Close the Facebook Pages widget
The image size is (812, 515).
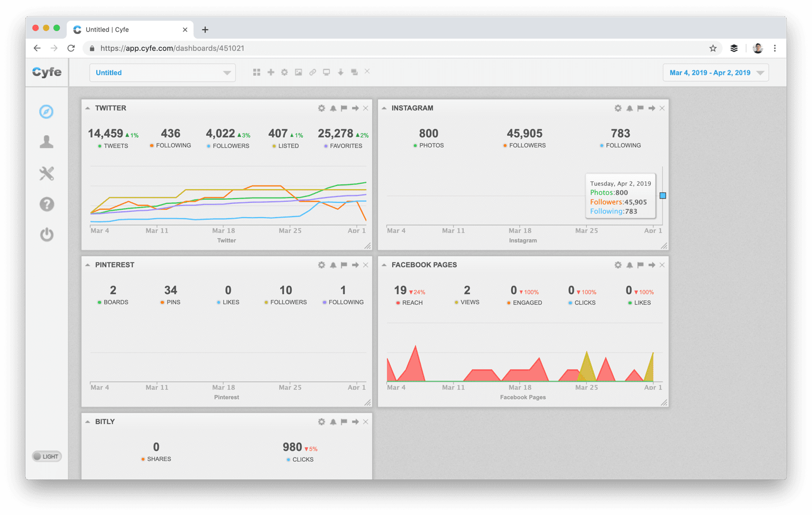point(662,265)
